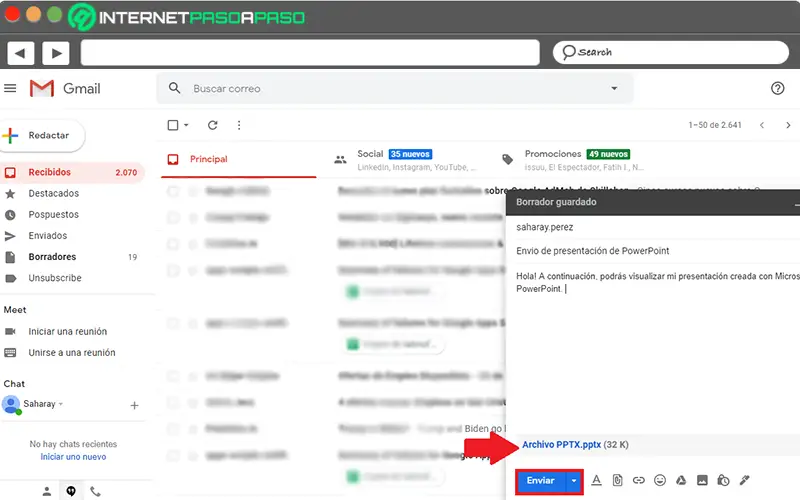Screen dimensions: 800x500
Task: Open the Gmail main menu hamburger icon
Action: 10,88
